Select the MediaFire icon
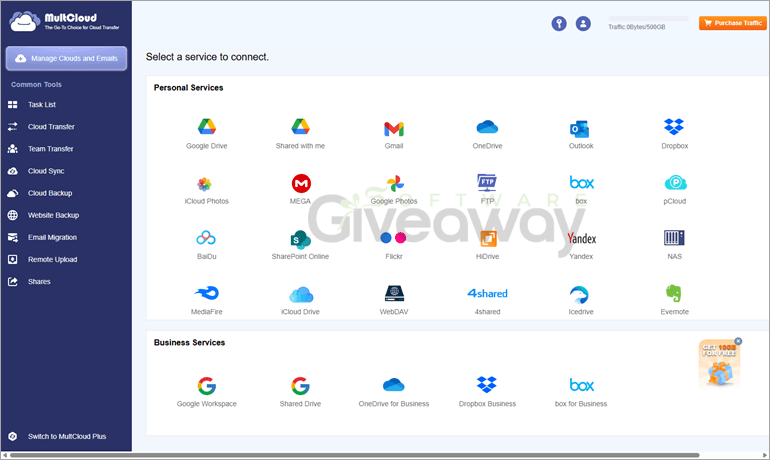770x460 pixels. pos(207,293)
